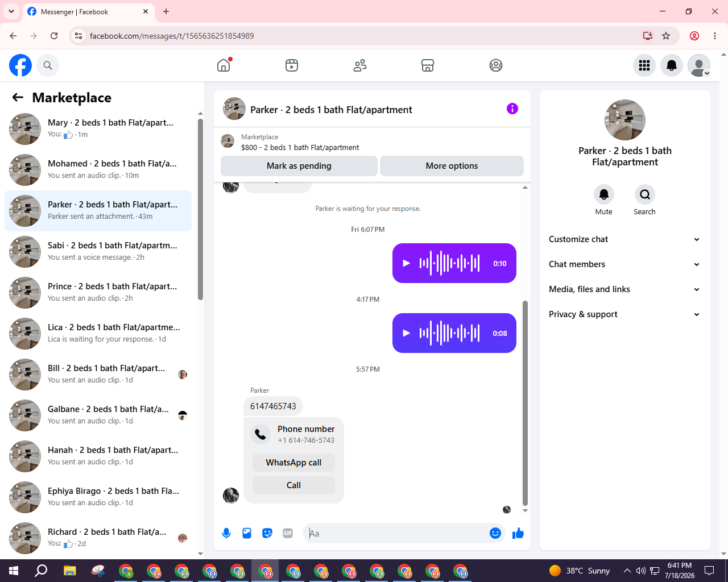Open the Facebook notifications bell
Image resolution: width=728 pixels, height=582 pixels.
[x=672, y=65]
